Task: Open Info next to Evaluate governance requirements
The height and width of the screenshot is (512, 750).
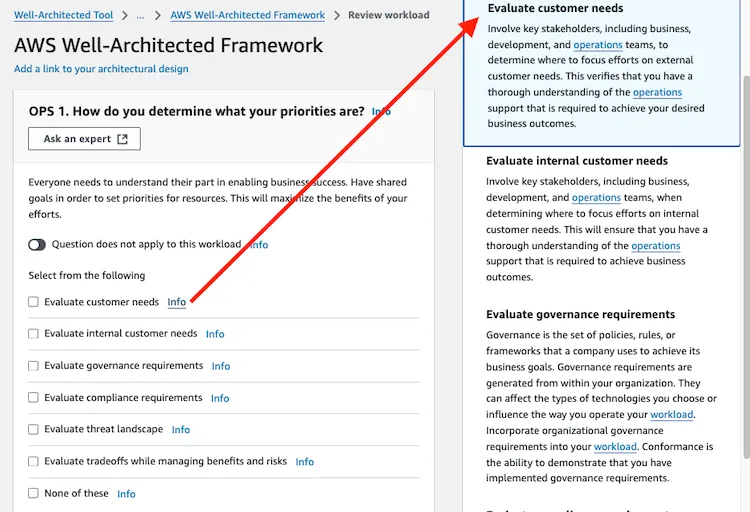Action: pos(221,367)
